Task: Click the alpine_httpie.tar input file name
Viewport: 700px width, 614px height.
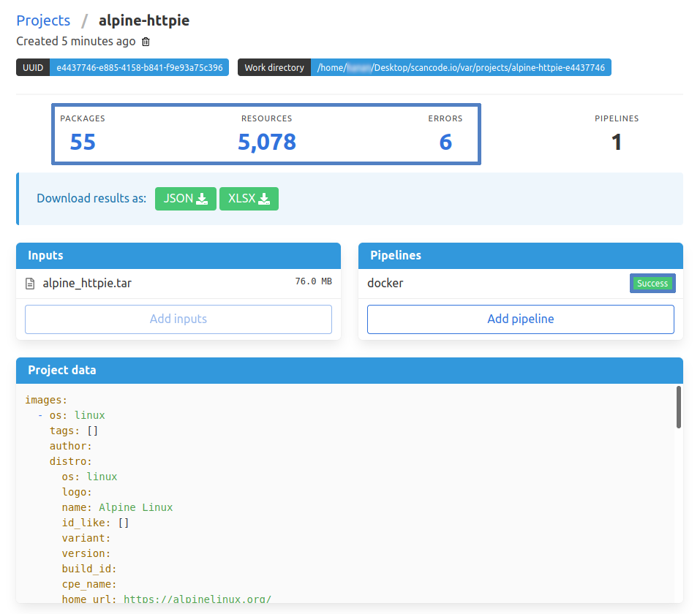Action: point(87,284)
